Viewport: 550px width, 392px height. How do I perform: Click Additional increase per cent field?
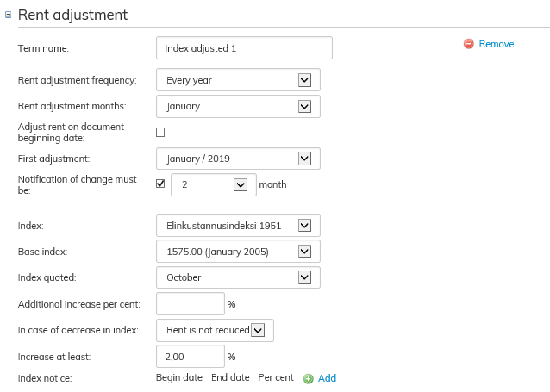click(x=190, y=303)
